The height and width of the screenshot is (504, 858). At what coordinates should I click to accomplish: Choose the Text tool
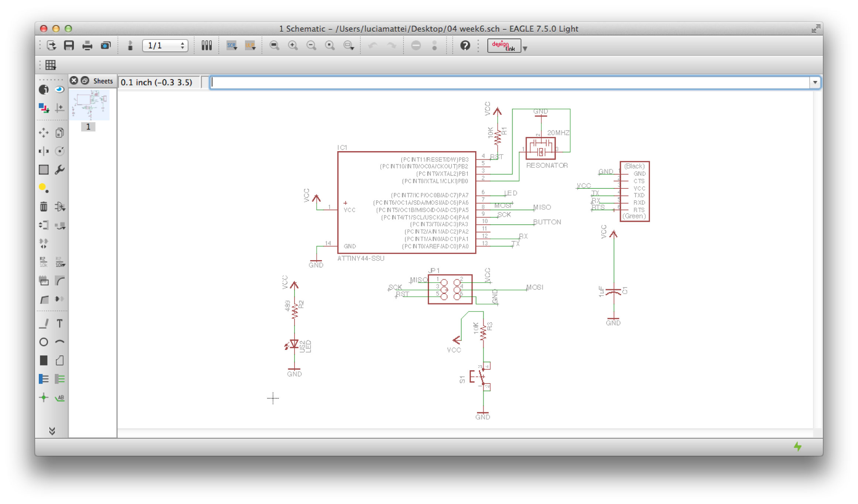59,323
